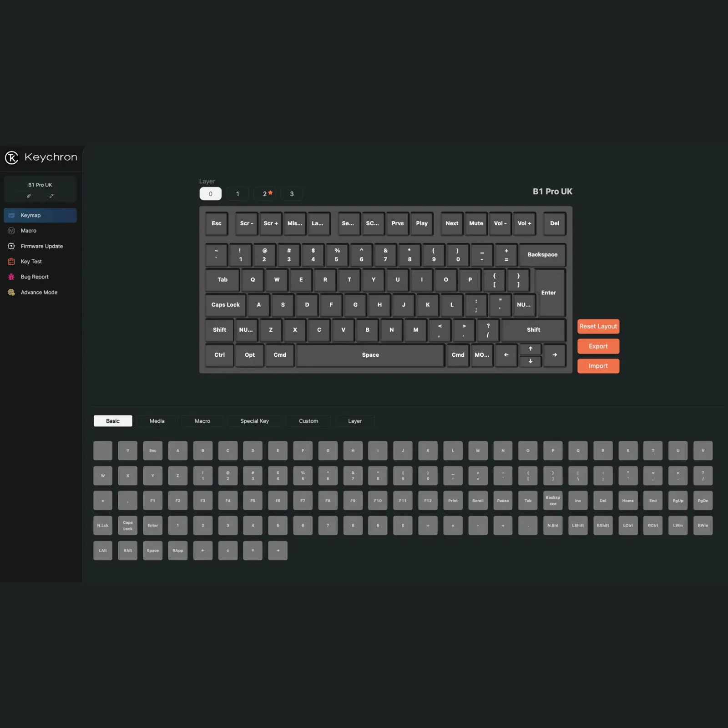Click the Export button
728x728 pixels.
pyautogui.click(x=598, y=346)
